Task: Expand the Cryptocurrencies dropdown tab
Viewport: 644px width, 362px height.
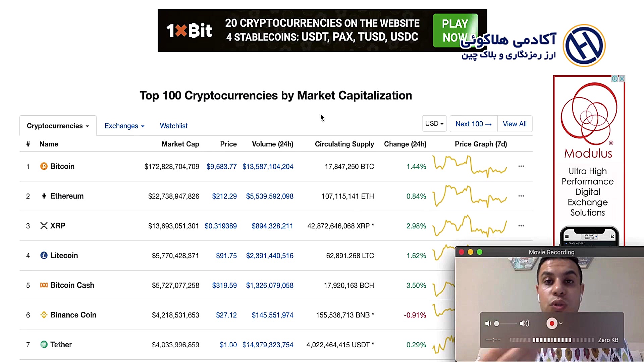Action: tap(58, 126)
